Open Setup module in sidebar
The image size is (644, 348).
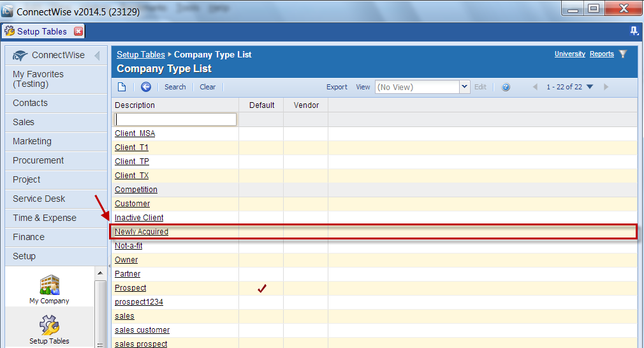56,256
